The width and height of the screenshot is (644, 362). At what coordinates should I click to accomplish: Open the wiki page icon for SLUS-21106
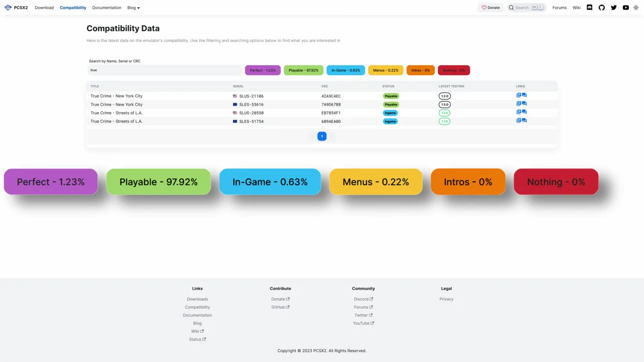click(519, 95)
